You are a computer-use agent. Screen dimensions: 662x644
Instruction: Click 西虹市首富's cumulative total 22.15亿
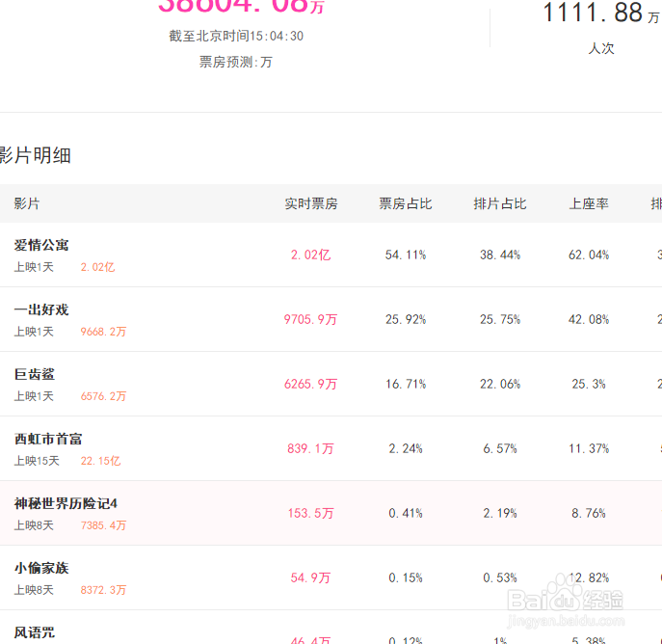101,462
